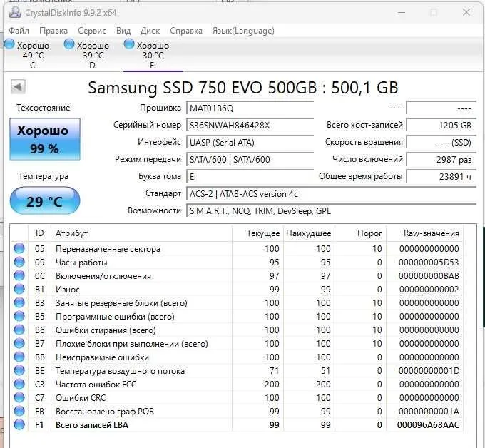Click the blue health orb for drive E:
Screen dimensions: 485x448
click(129, 44)
